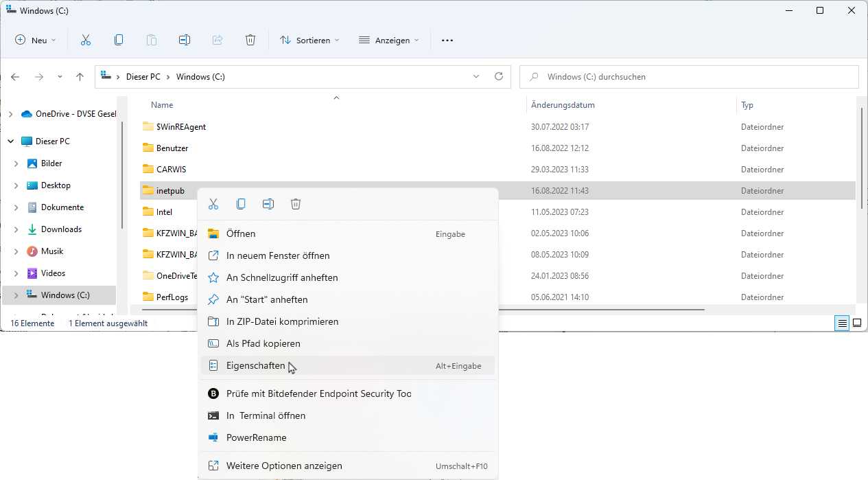868x480 pixels.
Task: Click the navigation pane vertical scrollbar
Action: tap(122, 175)
